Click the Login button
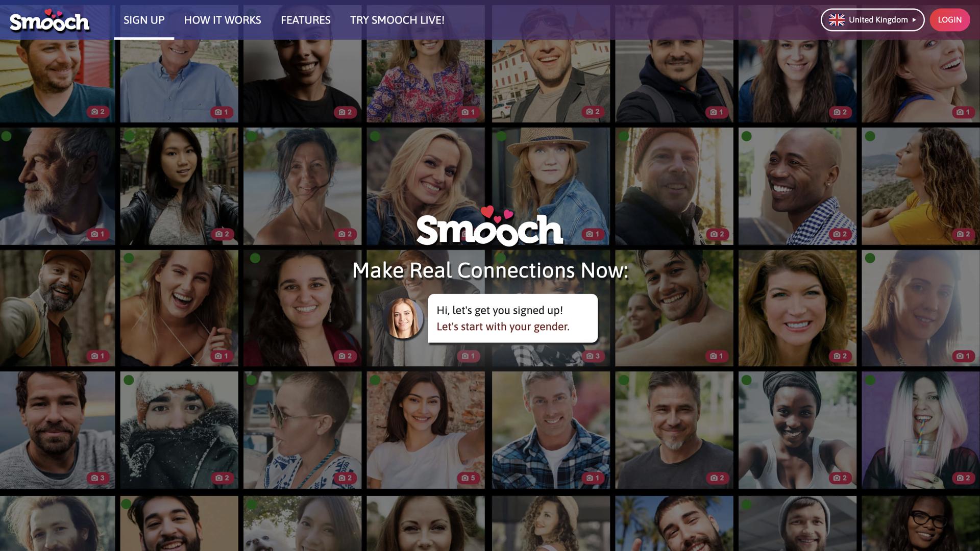Image resolution: width=980 pixels, height=551 pixels. point(949,20)
